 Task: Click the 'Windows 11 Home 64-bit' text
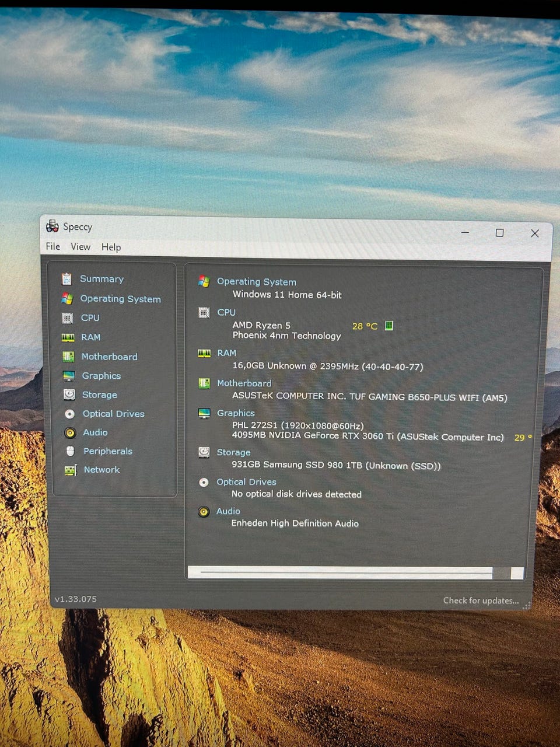287,295
